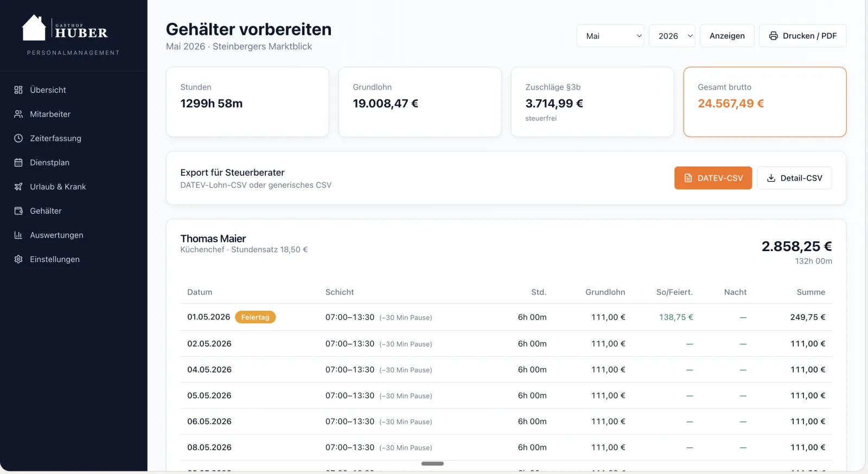This screenshot has width=868, height=474.
Task: Open the year dropdown showing 2026
Action: pyautogui.click(x=672, y=36)
